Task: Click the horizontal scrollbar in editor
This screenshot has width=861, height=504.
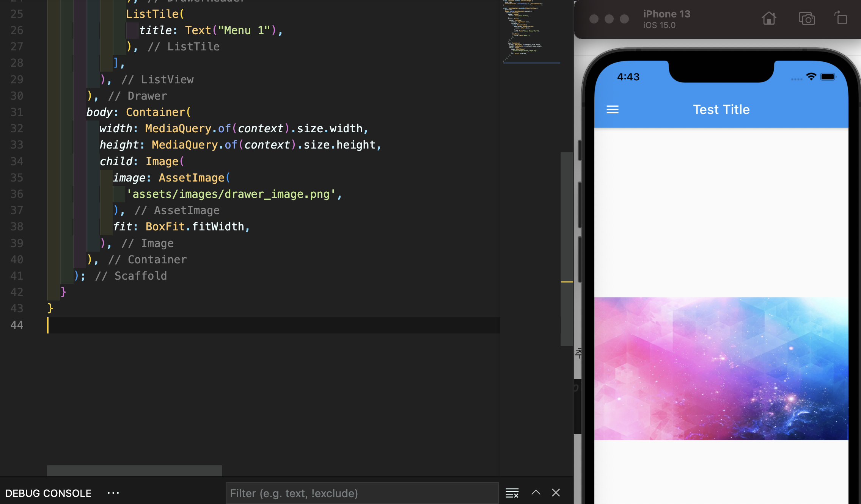Action: 134,471
